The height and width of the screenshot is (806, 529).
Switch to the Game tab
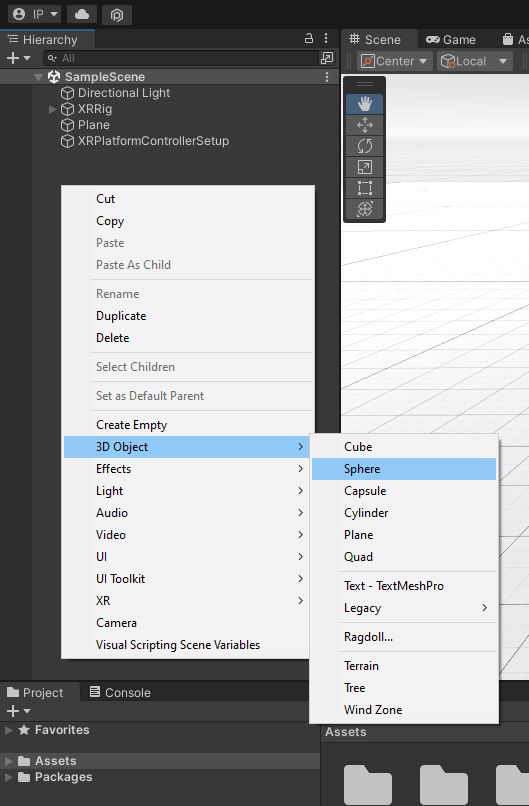pos(451,40)
